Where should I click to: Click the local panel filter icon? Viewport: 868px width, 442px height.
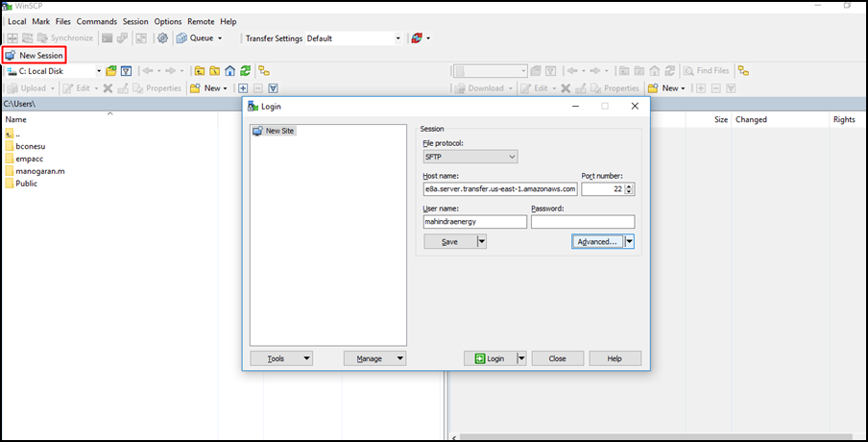point(126,71)
